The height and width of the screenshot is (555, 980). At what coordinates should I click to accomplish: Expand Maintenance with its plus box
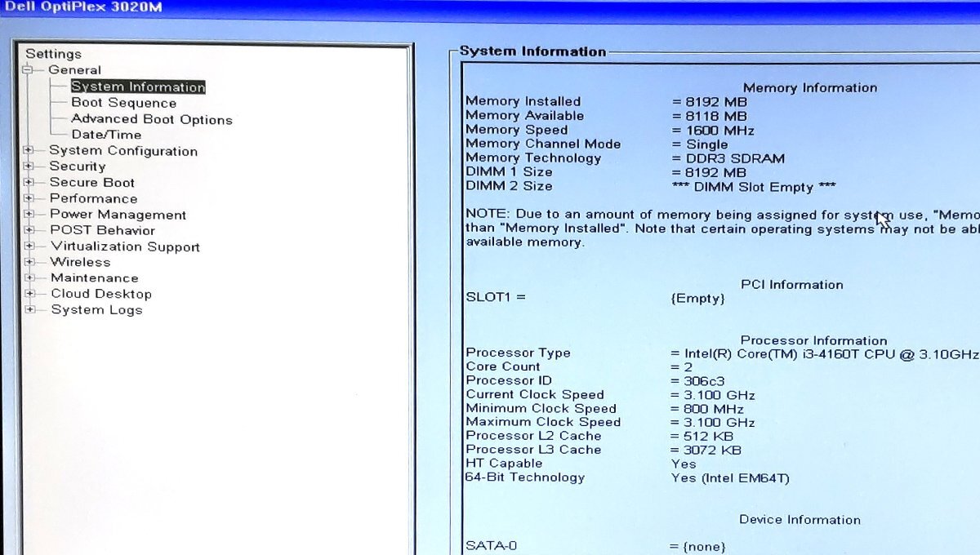click(30, 277)
